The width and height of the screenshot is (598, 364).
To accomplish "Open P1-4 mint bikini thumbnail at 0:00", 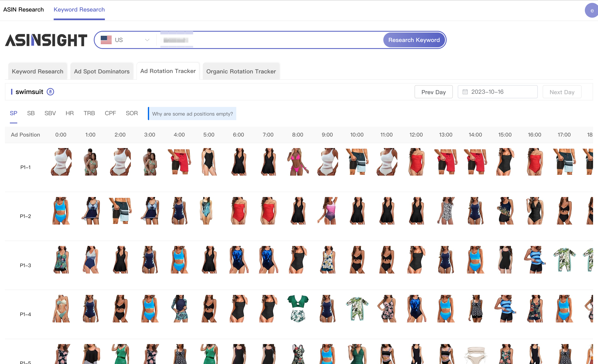I will 61,309.
